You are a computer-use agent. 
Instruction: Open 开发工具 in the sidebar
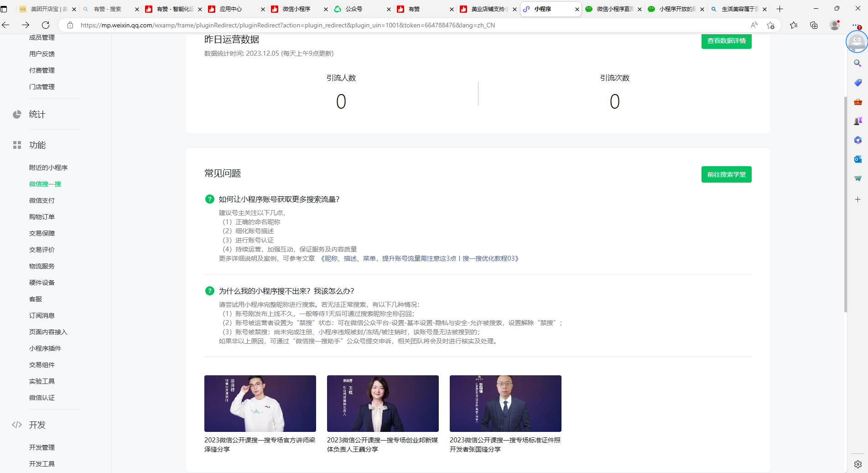(x=42, y=464)
